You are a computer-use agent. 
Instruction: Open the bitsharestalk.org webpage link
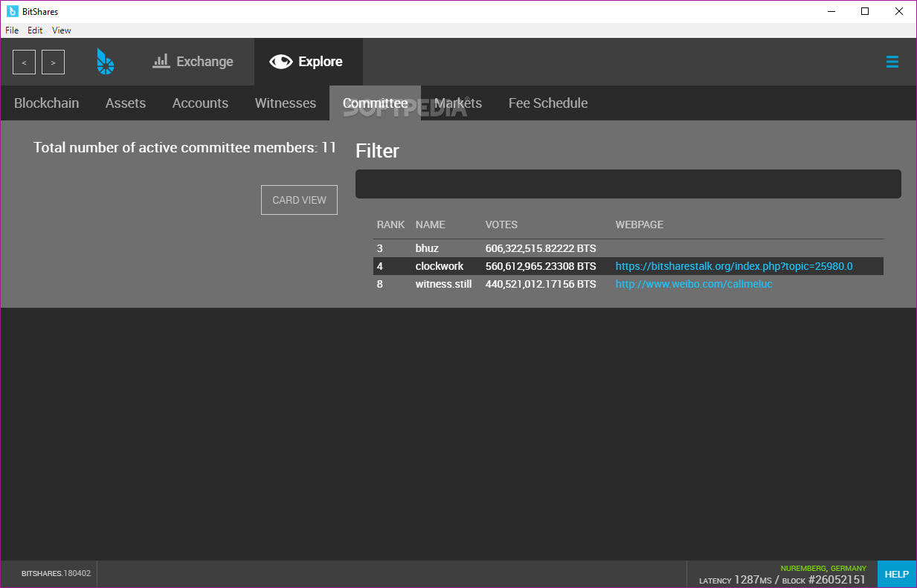coord(734,266)
